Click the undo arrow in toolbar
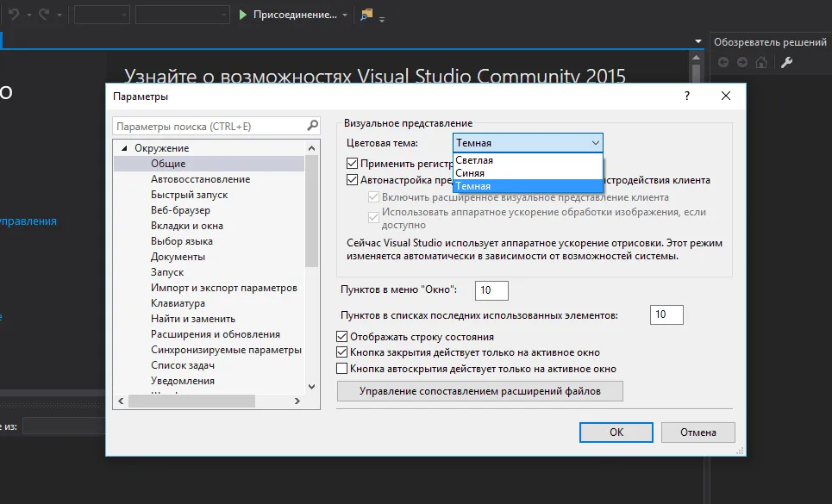 coord(14,15)
